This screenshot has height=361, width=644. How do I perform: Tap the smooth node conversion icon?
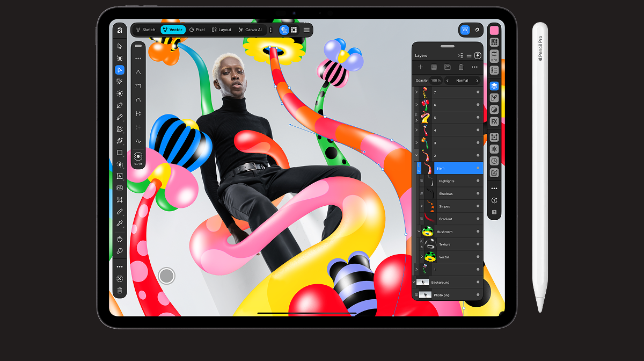[x=138, y=100]
